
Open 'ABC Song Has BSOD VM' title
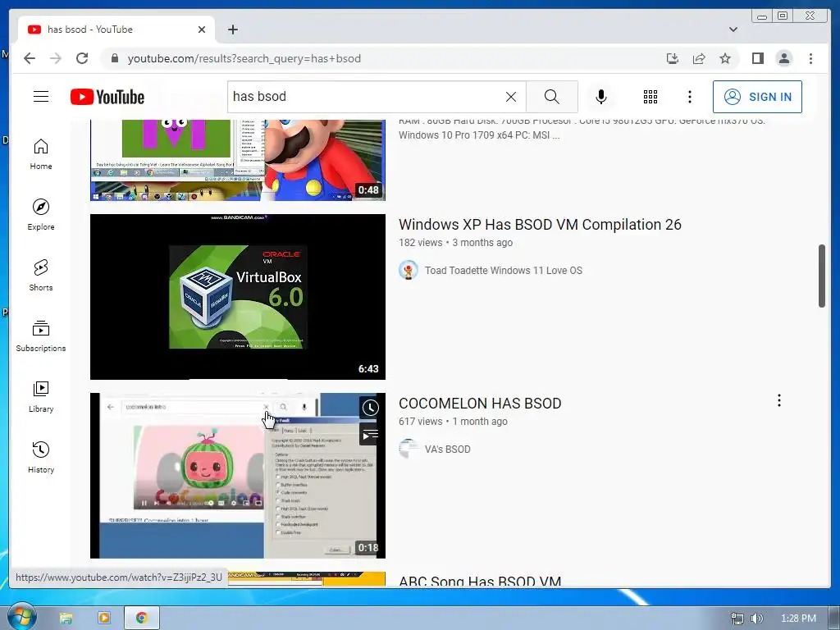480,581
